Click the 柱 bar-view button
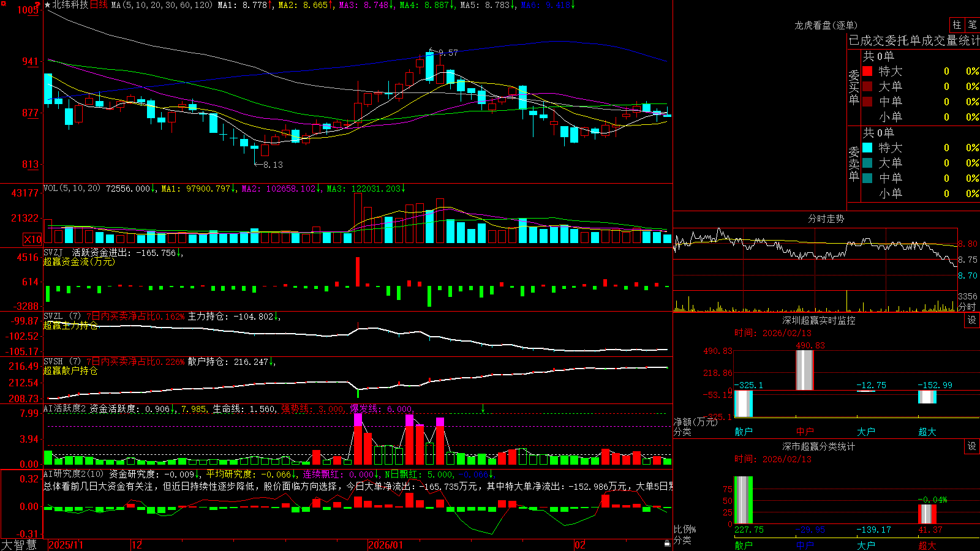This screenshot has height=551, width=980. (x=957, y=25)
